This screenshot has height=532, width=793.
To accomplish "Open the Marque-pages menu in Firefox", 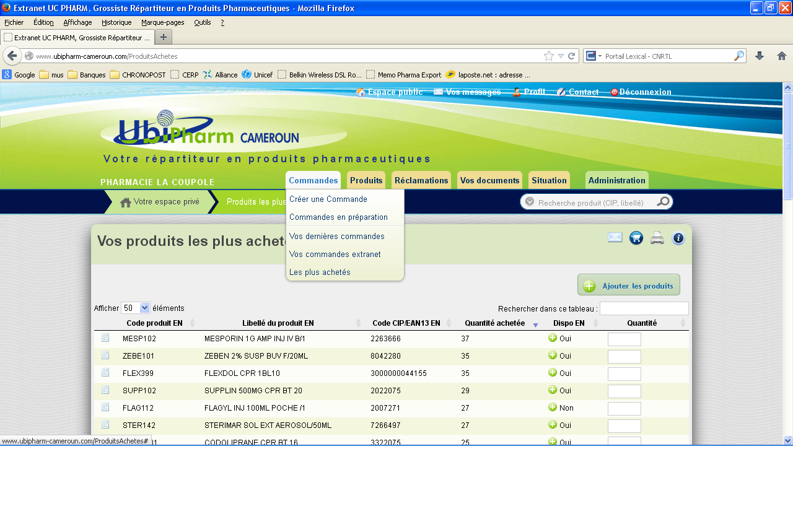I will 163,22.
